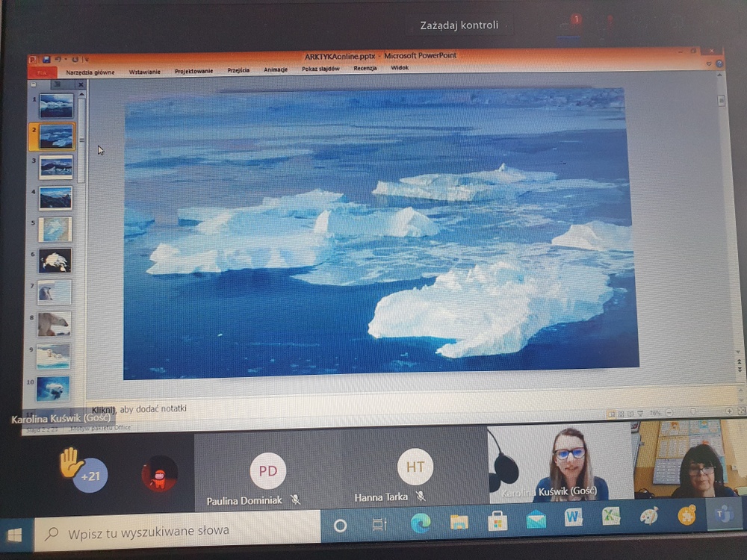
Task: Select slide 1 thumbnail
Action: [x=56, y=105]
